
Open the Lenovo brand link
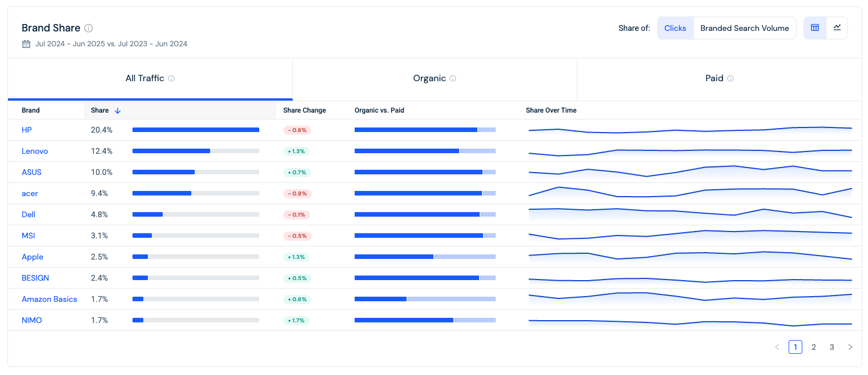pyautogui.click(x=35, y=151)
